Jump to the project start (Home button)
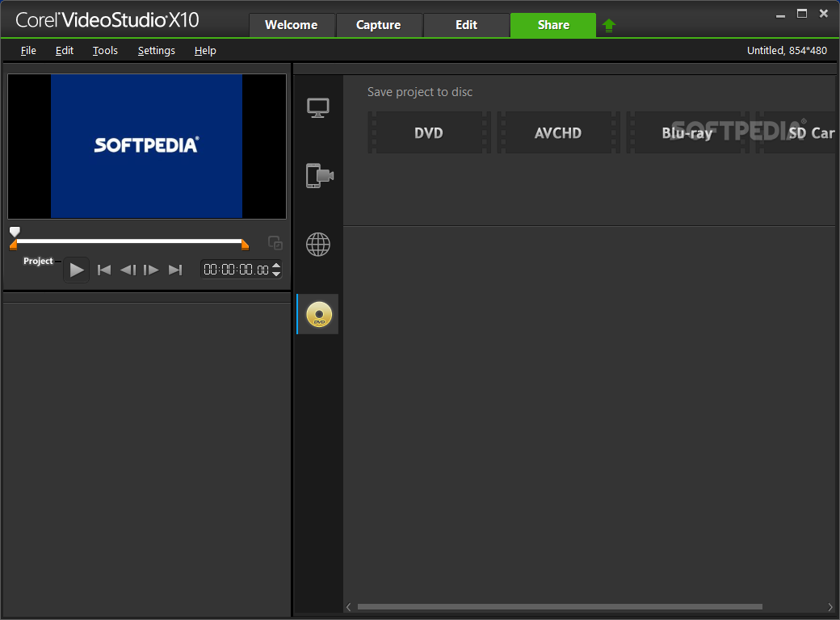Screen dimensions: 840x620 click(104, 270)
